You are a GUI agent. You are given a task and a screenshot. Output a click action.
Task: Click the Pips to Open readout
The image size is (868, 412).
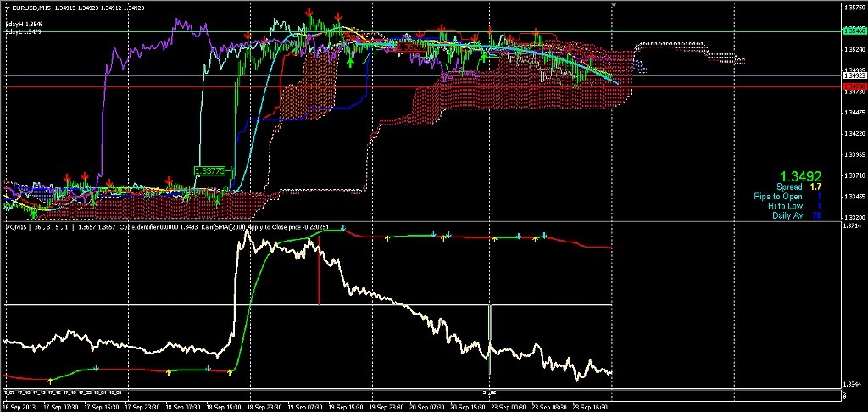(787, 196)
